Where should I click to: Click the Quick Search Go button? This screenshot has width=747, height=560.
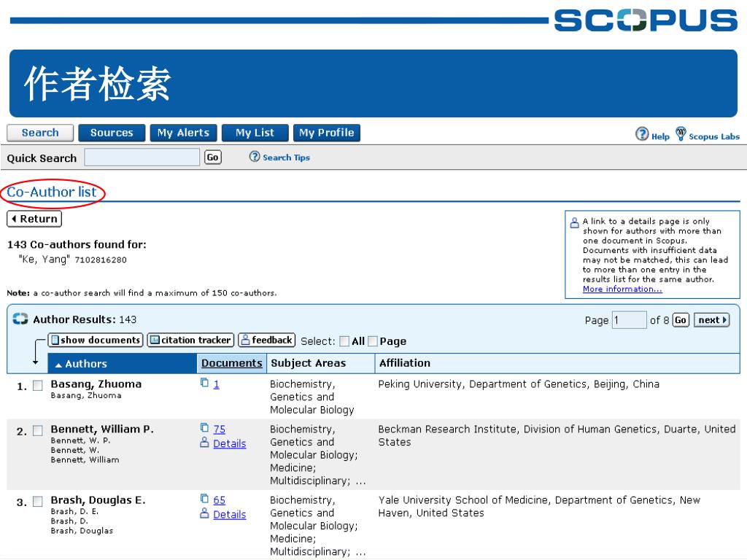point(213,157)
